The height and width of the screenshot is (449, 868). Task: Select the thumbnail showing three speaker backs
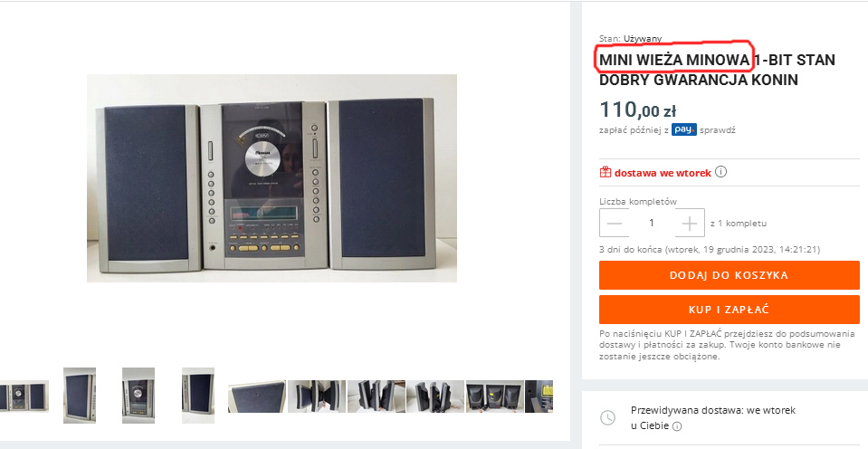click(x=495, y=396)
